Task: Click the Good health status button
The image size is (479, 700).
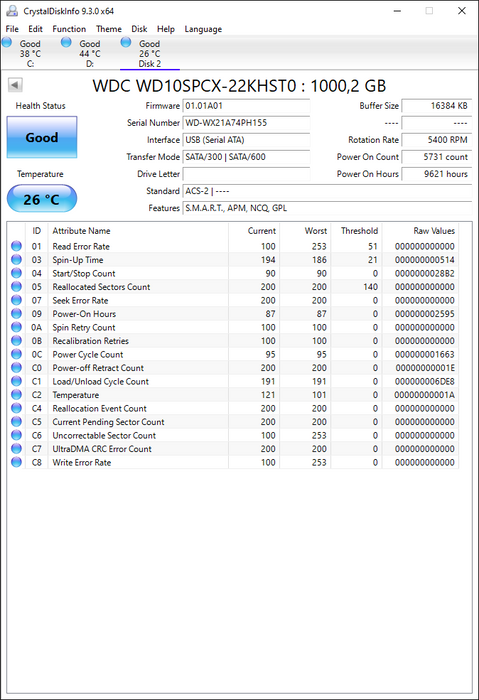Action: coord(42,137)
